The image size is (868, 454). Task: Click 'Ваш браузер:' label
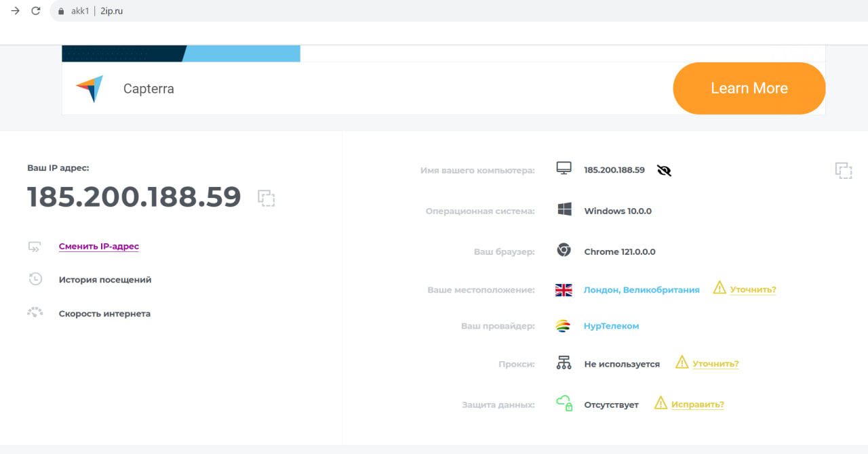click(505, 251)
